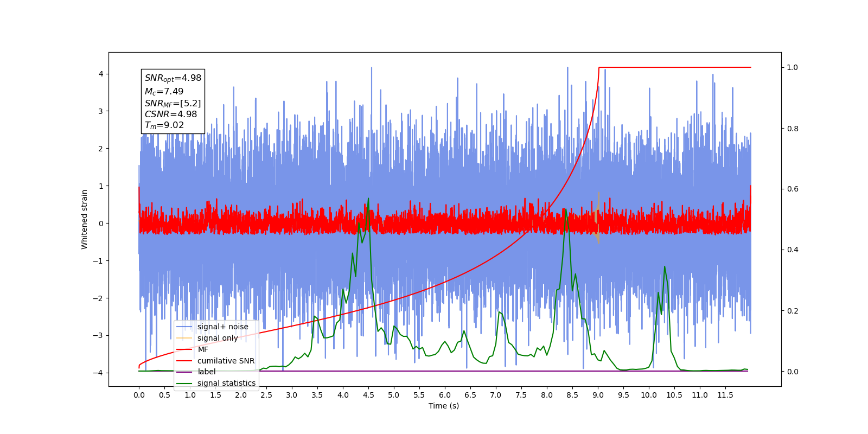Click the 0.2 tick on the right axis
Image resolution: width=868 pixels, height=434 pixels.
click(793, 311)
